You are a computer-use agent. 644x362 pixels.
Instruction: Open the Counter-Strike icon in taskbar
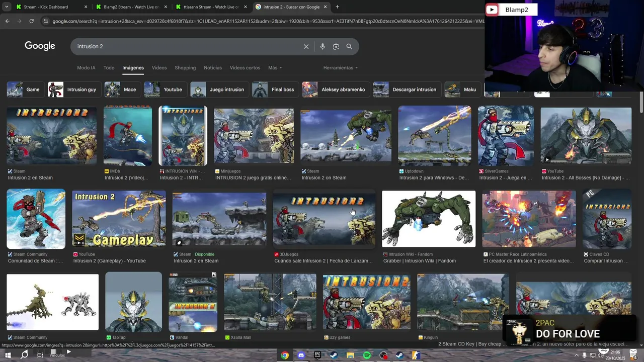point(416,355)
